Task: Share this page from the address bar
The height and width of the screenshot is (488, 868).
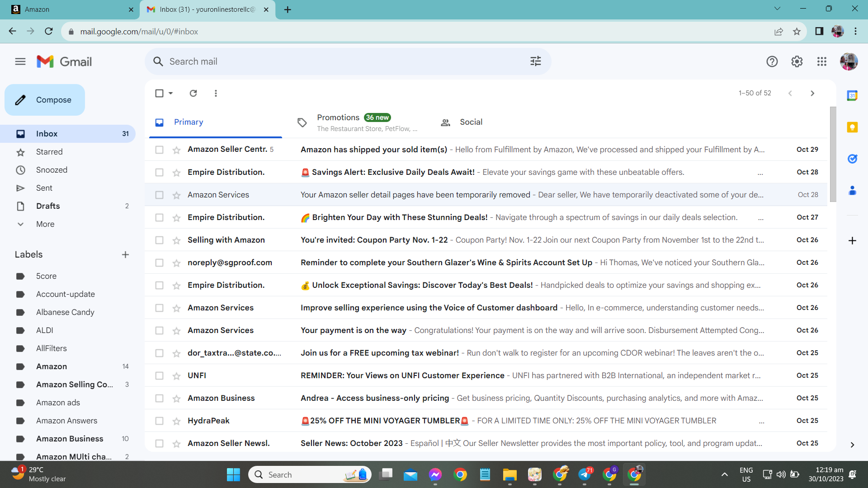Action: (x=778, y=32)
